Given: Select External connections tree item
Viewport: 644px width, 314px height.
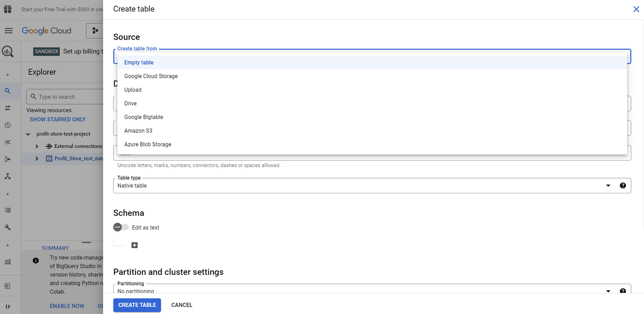Looking at the screenshot, I should pos(78,146).
